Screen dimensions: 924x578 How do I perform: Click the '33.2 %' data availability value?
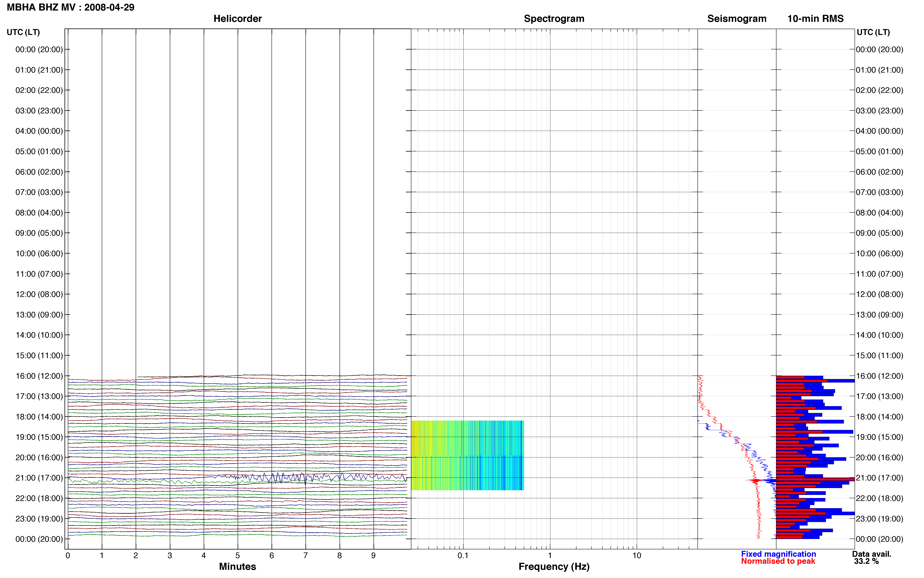pyautogui.click(x=866, y=561)
